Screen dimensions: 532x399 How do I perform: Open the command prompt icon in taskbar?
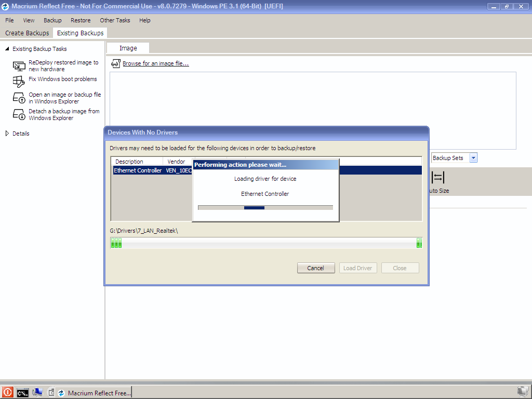(23, 393)
